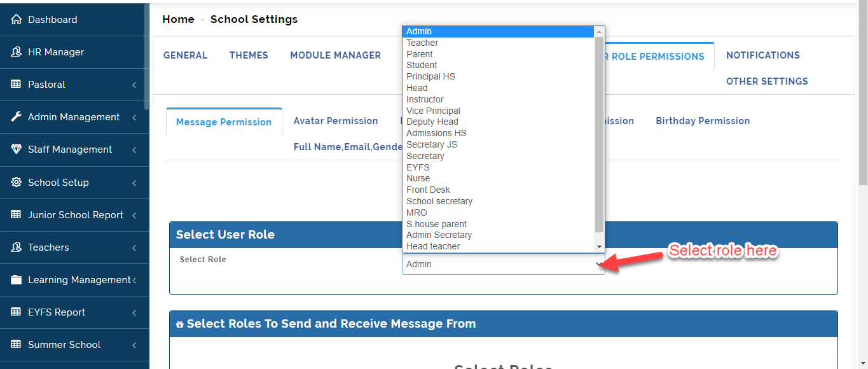Choose Admissions HS role option
This screenshot has width=868, height=369.
pyautogui.click(x=498, y=133)
